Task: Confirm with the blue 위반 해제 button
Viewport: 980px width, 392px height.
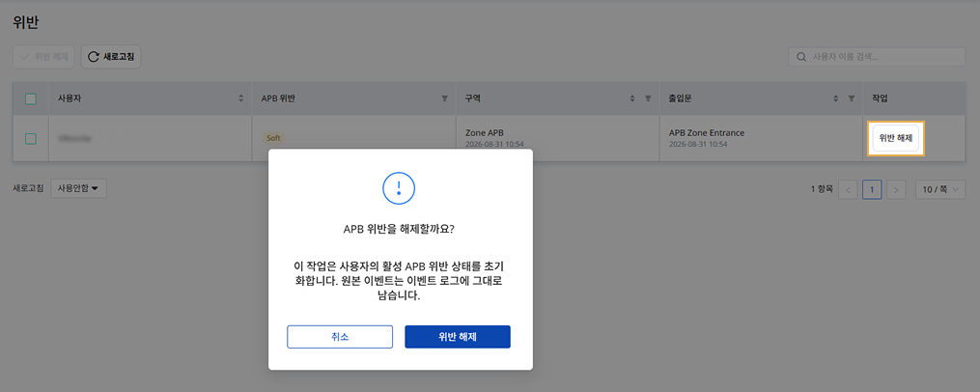Action: (458, 336)
